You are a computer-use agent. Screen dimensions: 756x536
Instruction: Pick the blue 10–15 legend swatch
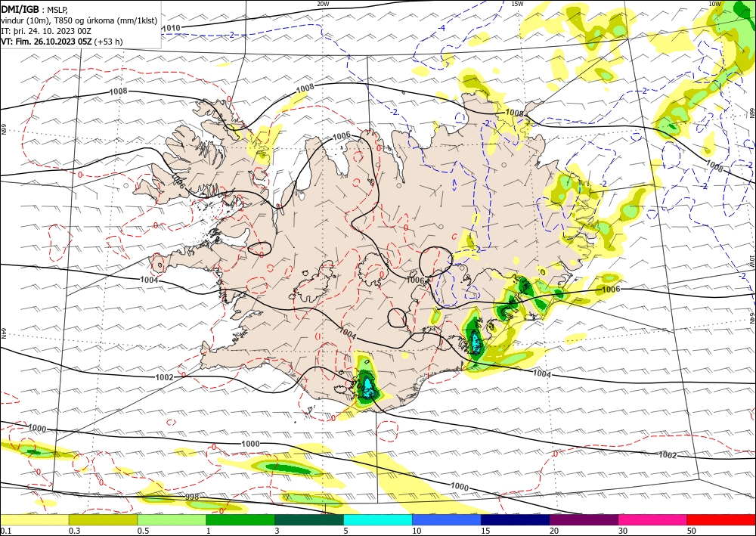pos(447,519)
